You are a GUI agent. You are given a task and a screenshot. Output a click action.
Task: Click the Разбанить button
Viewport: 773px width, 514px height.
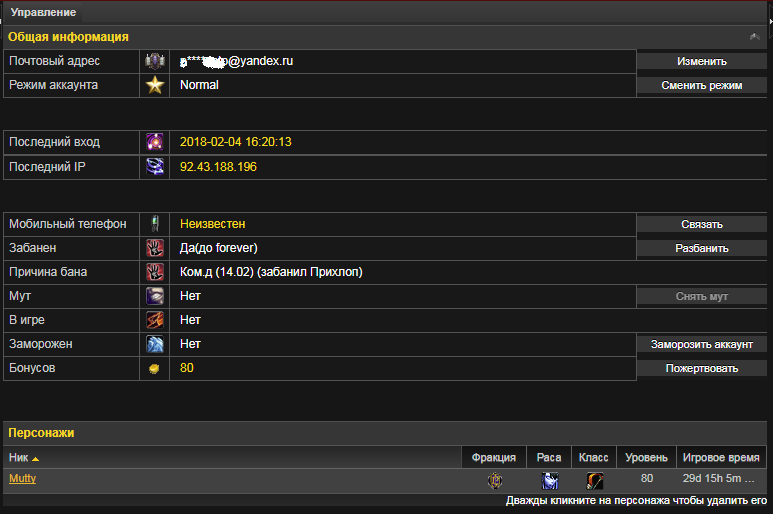pyautogui.click(x=702, y=248)
